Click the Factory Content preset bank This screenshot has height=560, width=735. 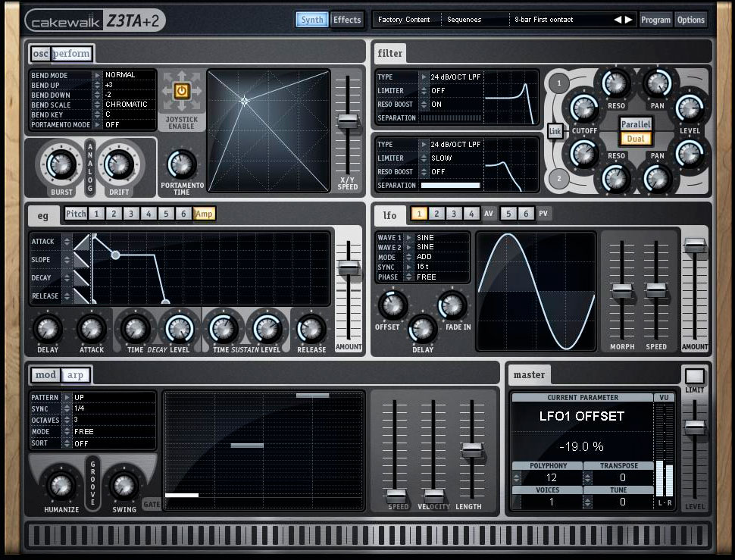pyautogui.click(x=404, y=20)
